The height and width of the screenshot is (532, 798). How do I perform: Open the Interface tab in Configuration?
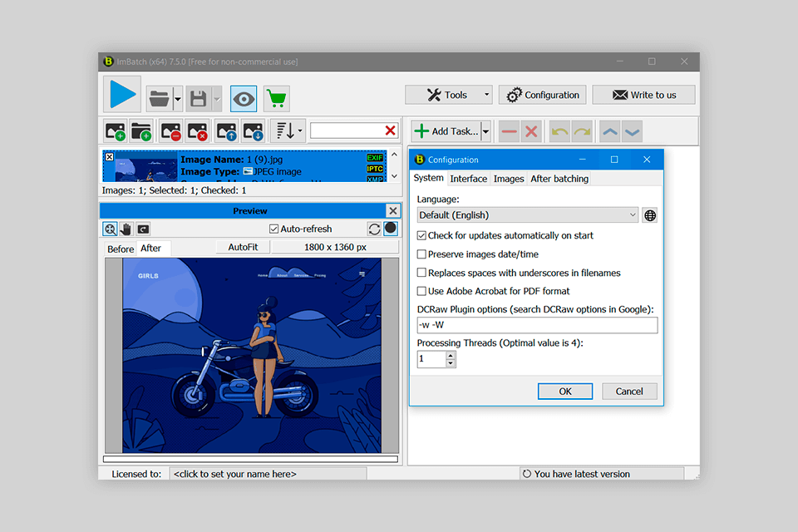(x=468, y=179)
